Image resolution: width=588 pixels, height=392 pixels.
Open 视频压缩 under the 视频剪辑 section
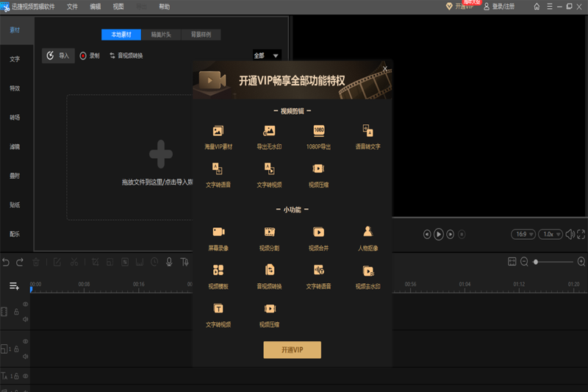point(319,169)
